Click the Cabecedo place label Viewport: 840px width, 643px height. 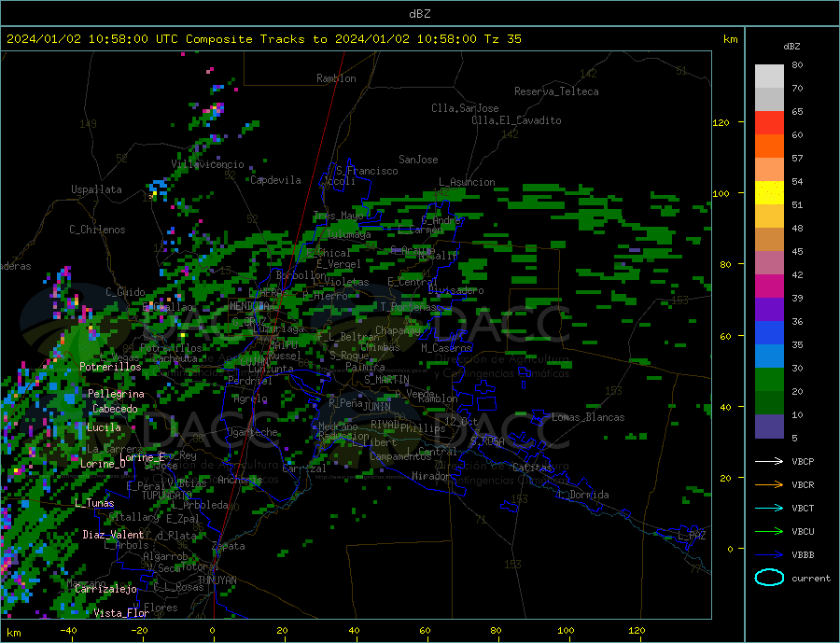(115, 409)
